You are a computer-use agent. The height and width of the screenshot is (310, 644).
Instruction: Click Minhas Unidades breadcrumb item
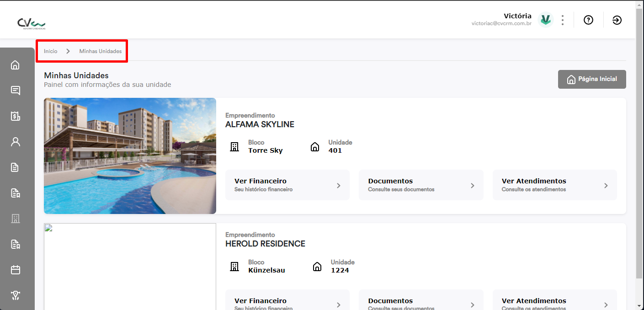pyautogui.click(x=101, y=51)
